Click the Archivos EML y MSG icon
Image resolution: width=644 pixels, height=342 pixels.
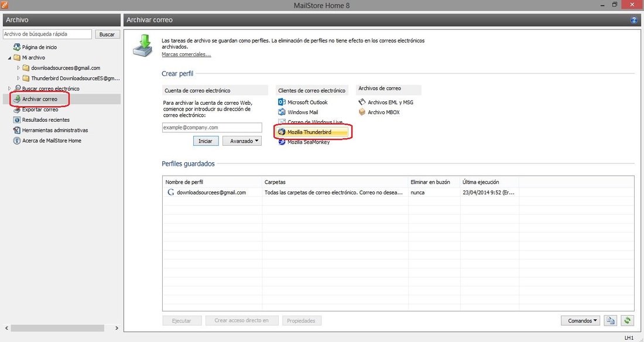362,101
